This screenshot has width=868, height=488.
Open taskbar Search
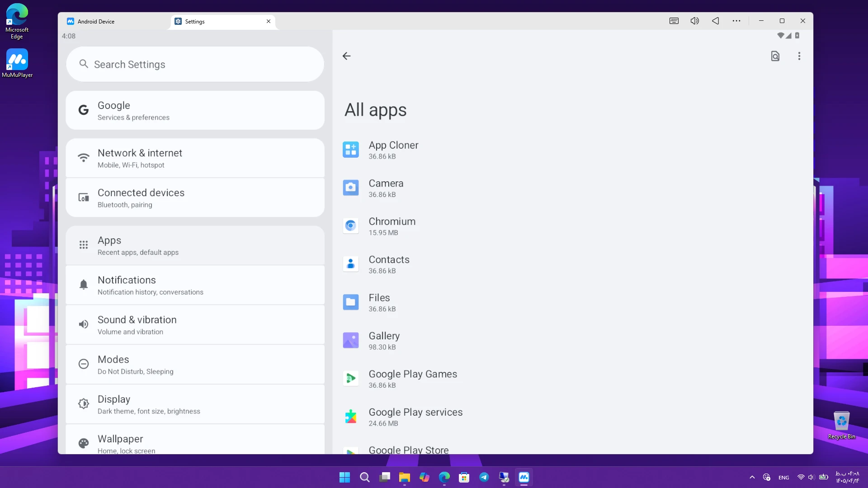364,477
